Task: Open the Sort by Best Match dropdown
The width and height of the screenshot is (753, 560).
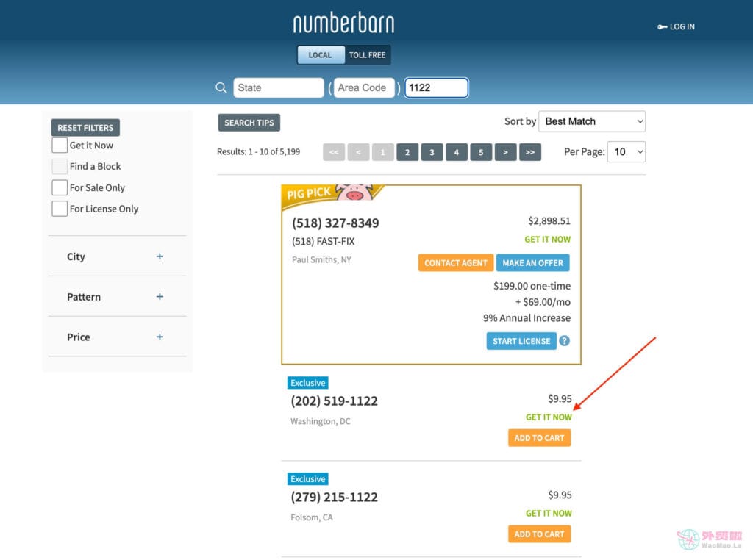Action: (x=592, y=121)
